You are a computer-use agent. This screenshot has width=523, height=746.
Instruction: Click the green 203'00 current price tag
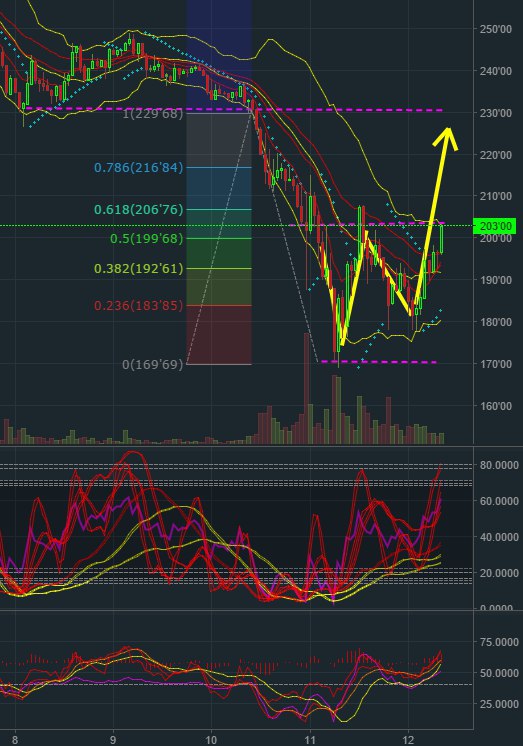pos(495,226)
